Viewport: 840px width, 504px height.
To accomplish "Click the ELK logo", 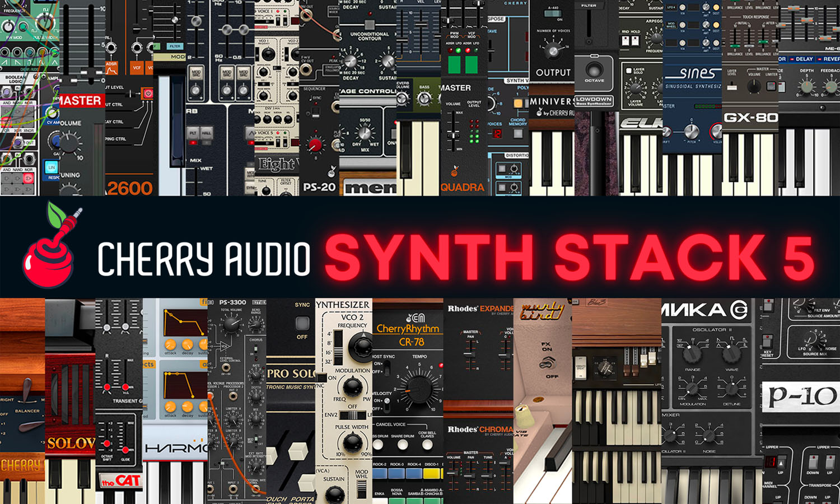I will pos(641,123).
